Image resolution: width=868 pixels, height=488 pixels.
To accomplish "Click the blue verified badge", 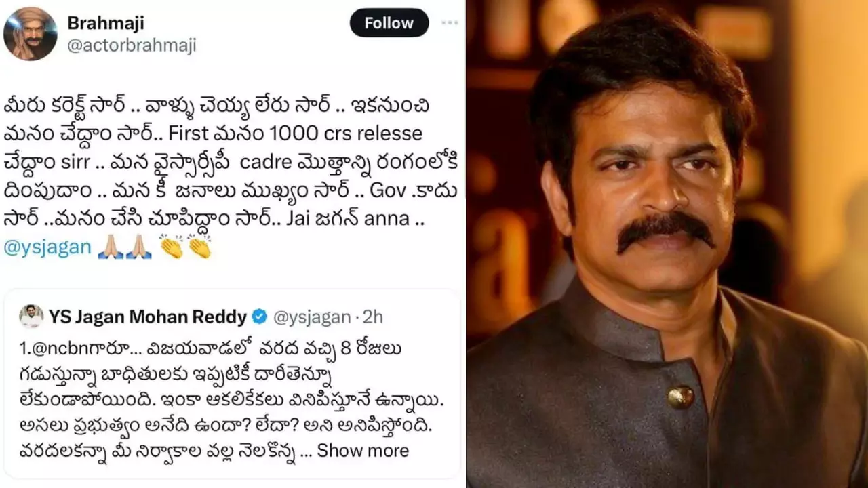I will [259, 317].
